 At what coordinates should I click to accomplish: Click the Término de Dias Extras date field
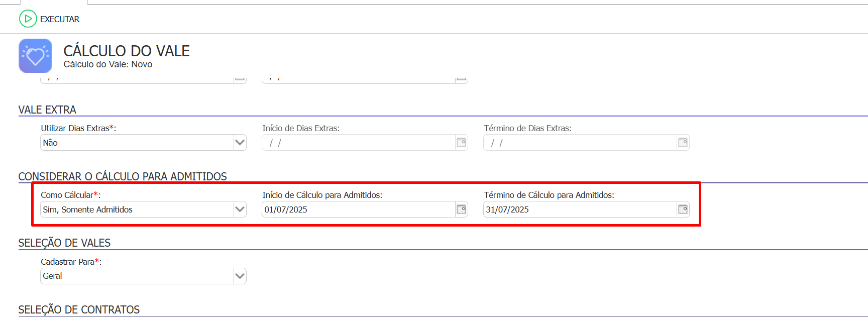tap(579, 143)
